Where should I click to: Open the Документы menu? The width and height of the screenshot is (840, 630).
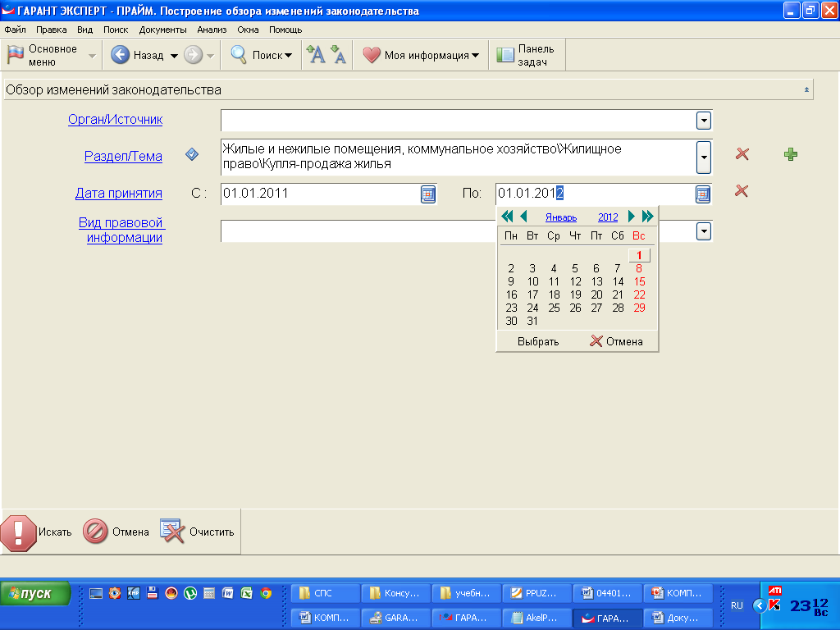[x=163, y=30]
